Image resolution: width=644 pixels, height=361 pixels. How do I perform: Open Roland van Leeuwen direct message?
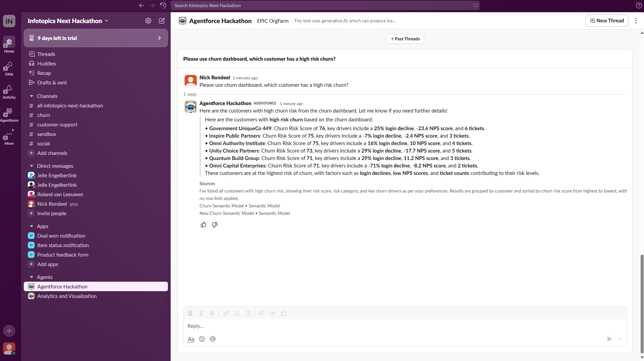coord(96,195)
